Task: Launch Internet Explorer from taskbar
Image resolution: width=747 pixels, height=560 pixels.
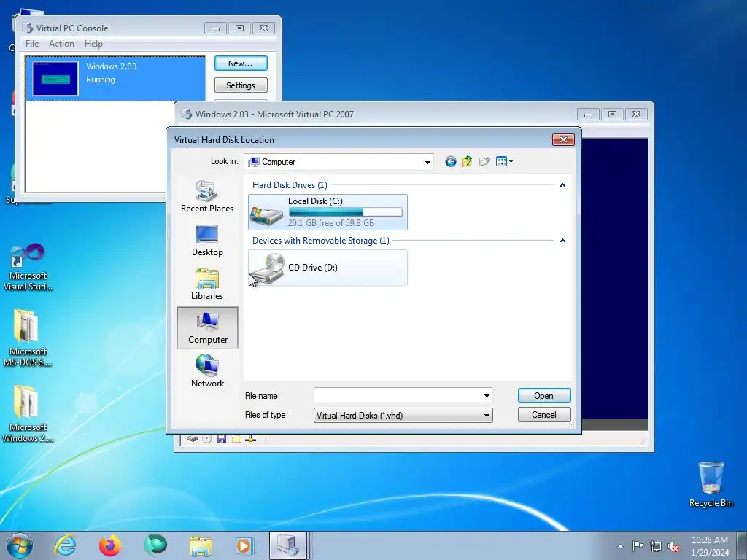Action: [x=65, y=545]
